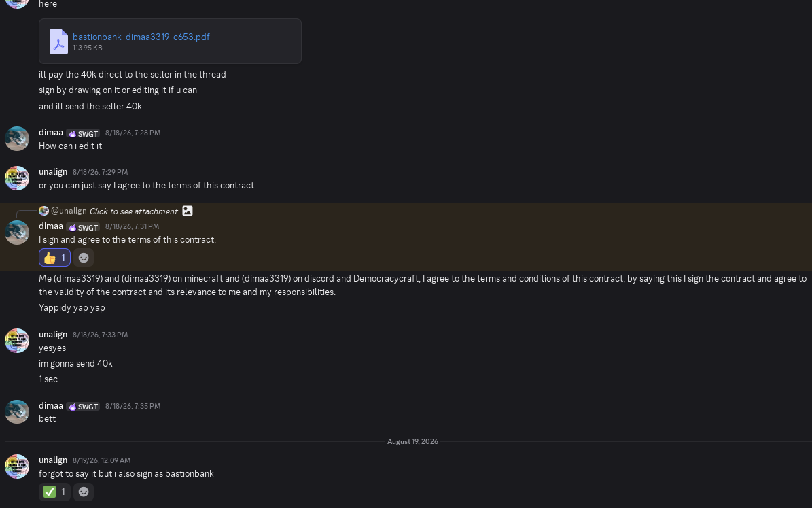This screenshot has width=812, height=508.
Task: Click the PDF file icon in attachment
Action: pyautogui.click(x=58, y=41)
